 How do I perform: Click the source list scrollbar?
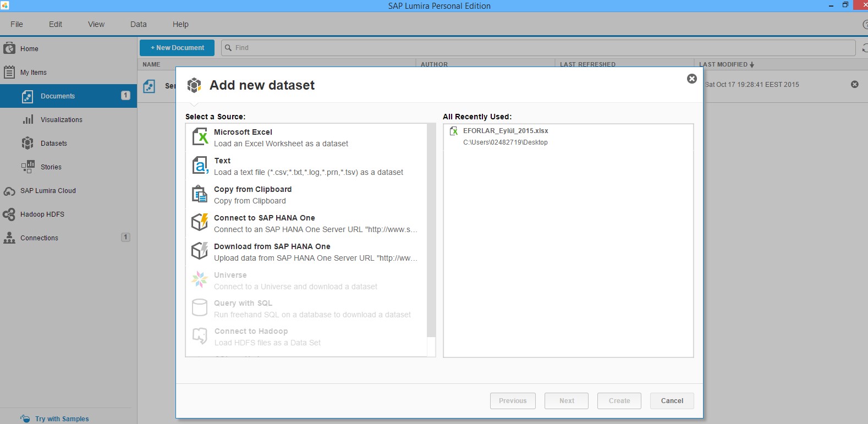point(431,231)
